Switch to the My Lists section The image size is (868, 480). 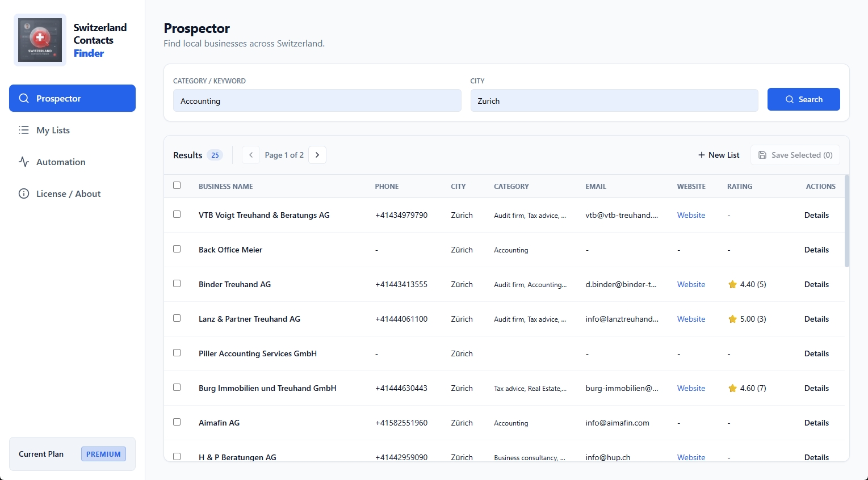(53, 130)
